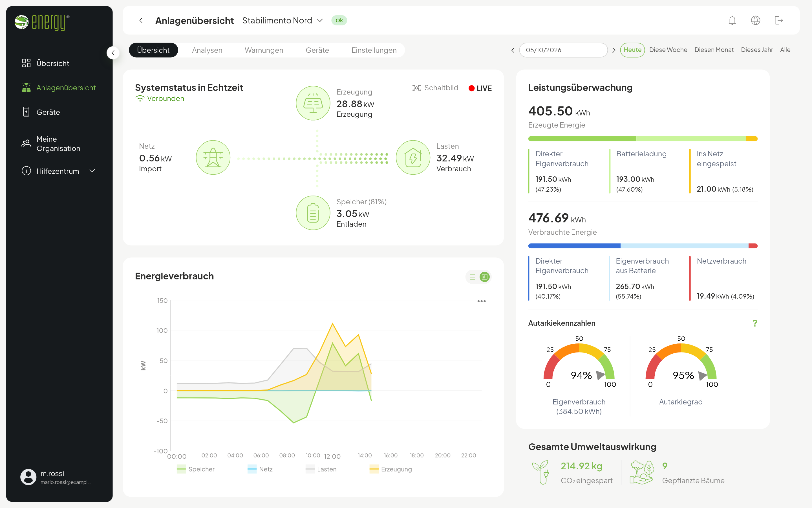The image size is (812, 508).
Task: Open the Geräte tab
Action: (317, 50)
